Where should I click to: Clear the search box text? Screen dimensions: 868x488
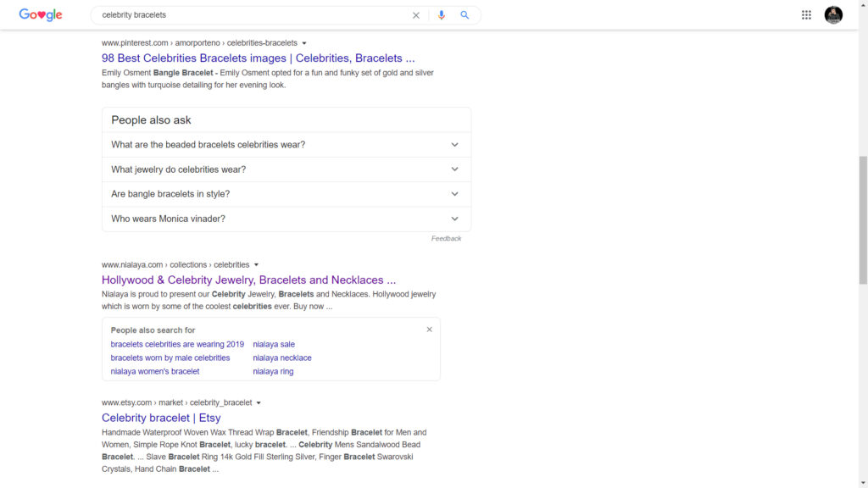pos(415,15)
